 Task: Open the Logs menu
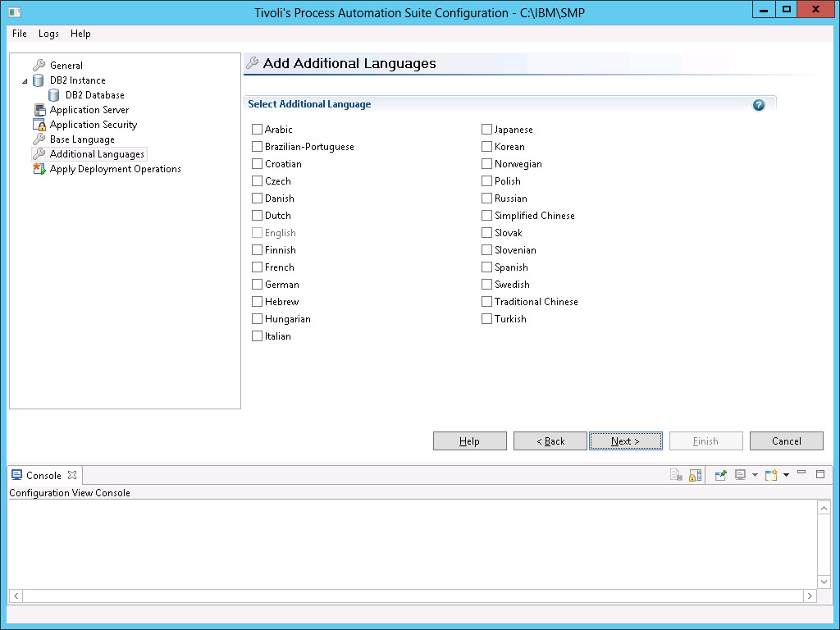coord(48,34)
